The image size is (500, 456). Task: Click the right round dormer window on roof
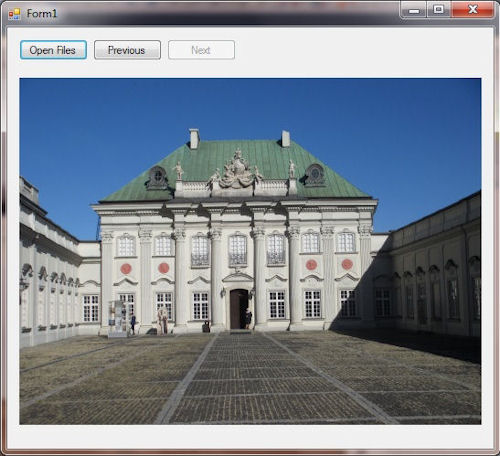[314, 174]
